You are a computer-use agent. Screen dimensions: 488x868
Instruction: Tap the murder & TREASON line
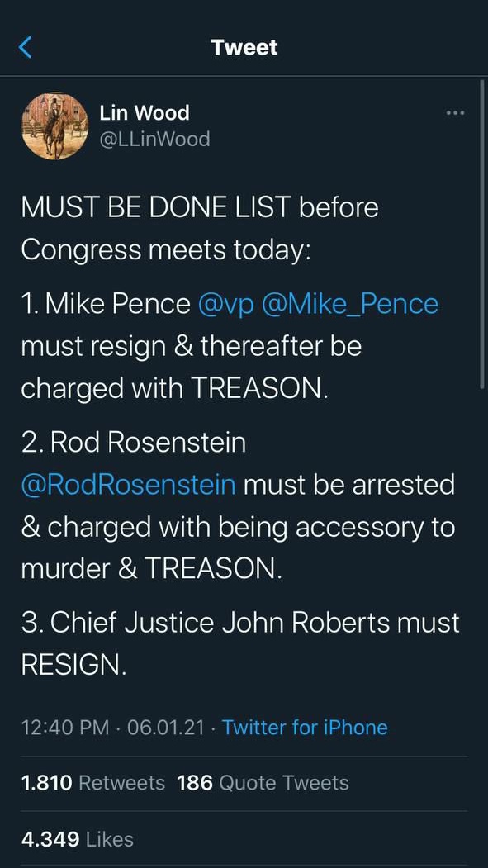point(152,568)
